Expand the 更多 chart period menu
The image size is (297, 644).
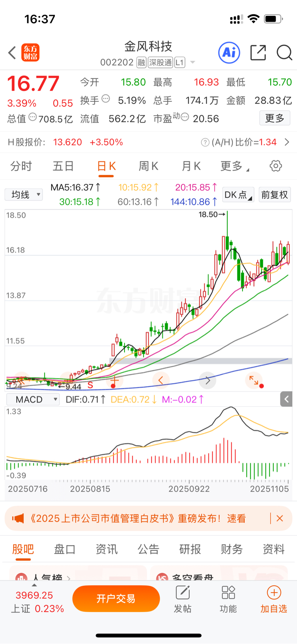pyautogui.click(x=235, y=166)
